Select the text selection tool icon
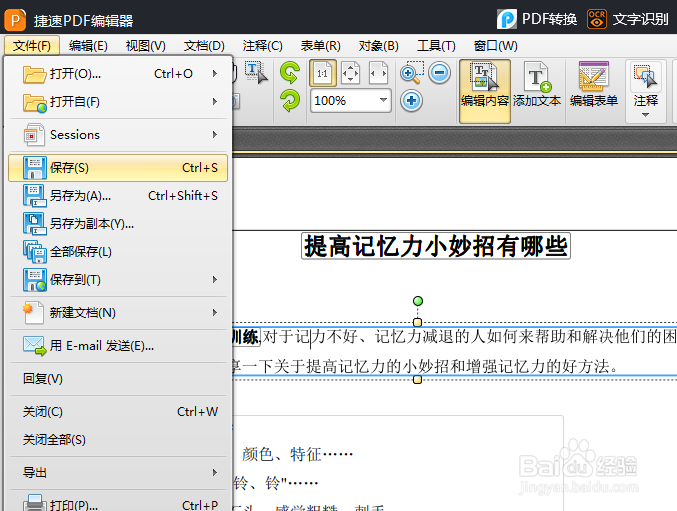This screenshot has height=511, width=677. (x=256, y=73)
